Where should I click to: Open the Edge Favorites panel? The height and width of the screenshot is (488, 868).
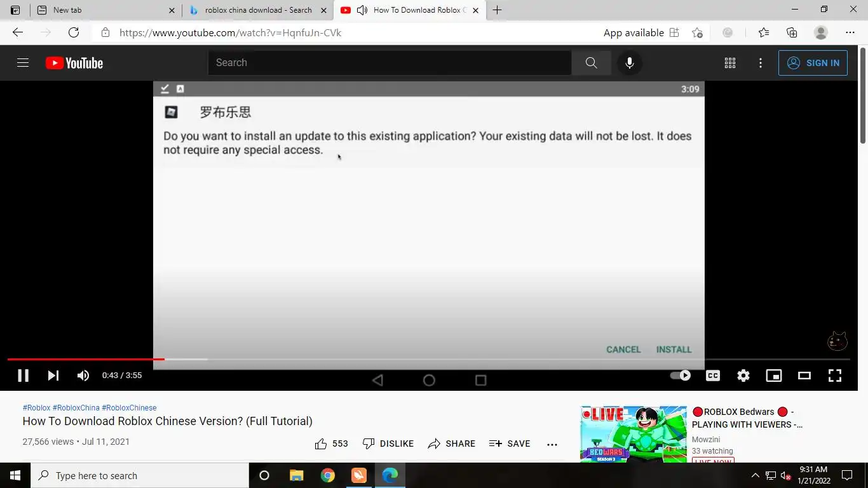tap(764, 32)
